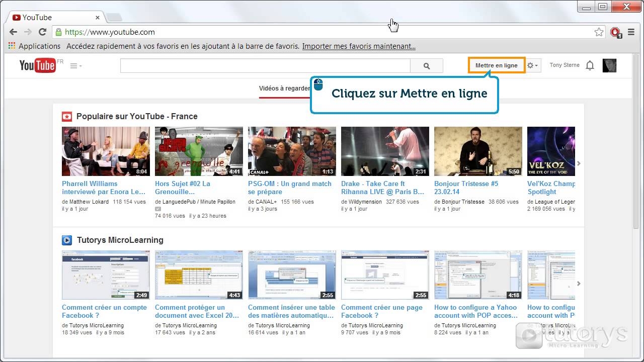This screenshot has width=644, height=362.
Task: Select the YouTube browser tab
Action: tap(56, 17)
